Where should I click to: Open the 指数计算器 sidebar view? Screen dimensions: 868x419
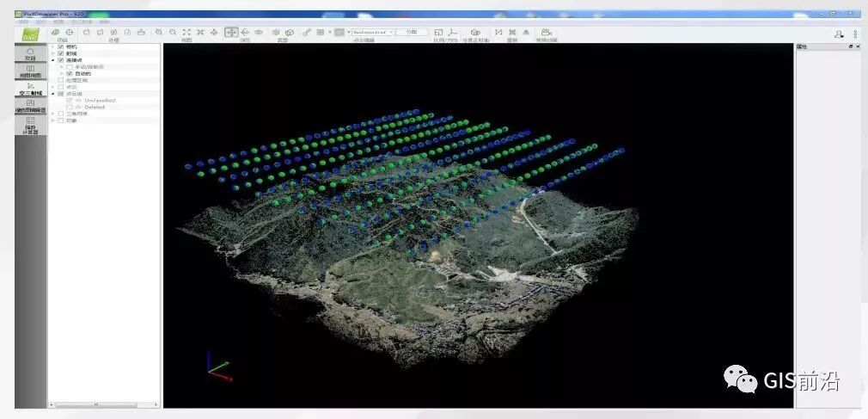(x=30, y=126)
